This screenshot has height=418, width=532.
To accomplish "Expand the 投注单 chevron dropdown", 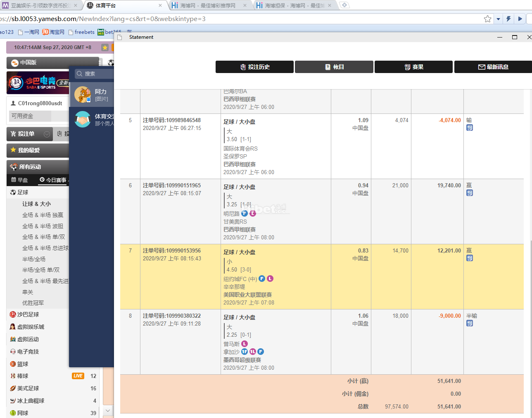I will pos(47,134).
